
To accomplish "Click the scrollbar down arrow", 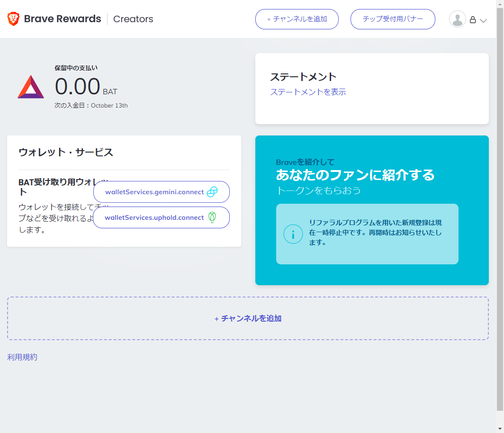I will coord(500,429).
